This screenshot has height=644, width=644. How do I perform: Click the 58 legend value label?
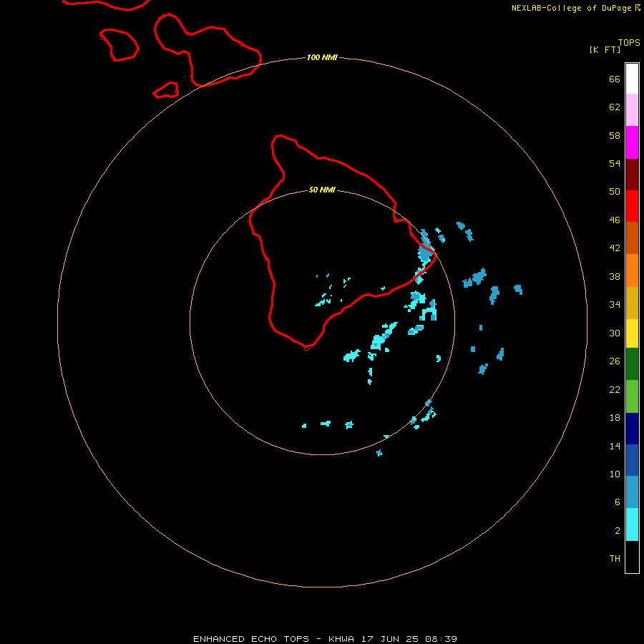pos(615,135)
